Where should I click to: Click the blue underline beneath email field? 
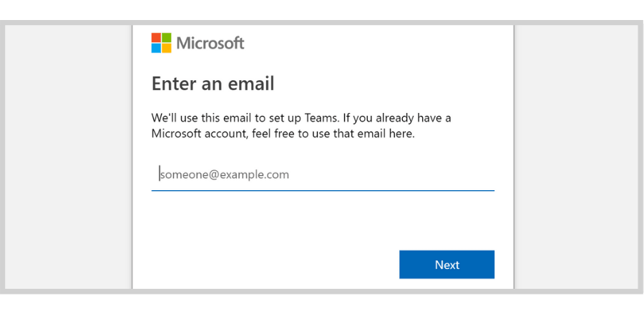point(323,191)
